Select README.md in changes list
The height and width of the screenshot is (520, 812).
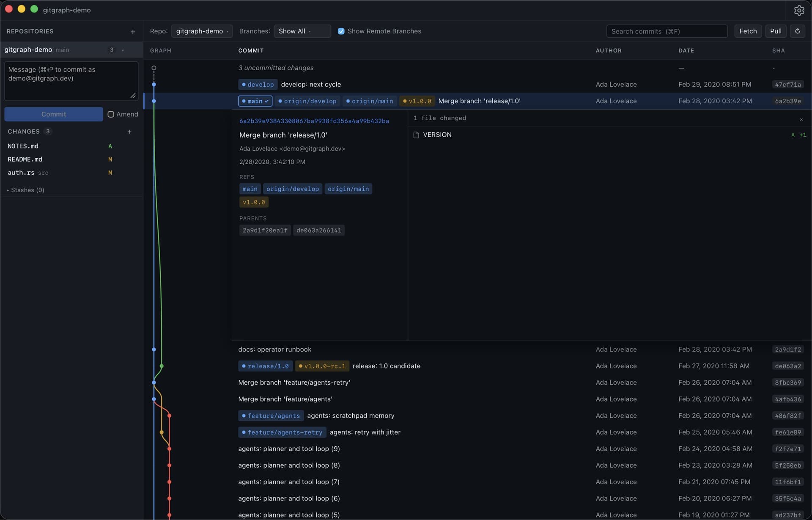coord(71,160)
